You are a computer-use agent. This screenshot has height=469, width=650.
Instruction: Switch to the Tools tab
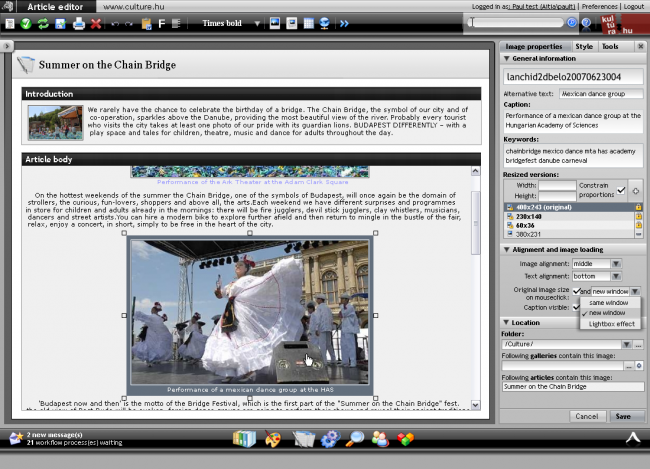pos(610,46)
